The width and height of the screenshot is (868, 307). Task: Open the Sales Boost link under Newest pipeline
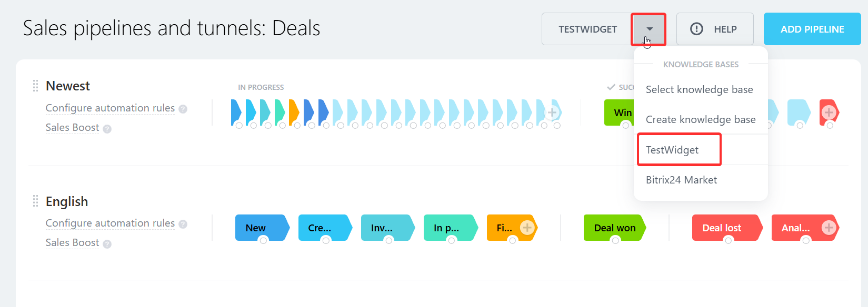72,127
